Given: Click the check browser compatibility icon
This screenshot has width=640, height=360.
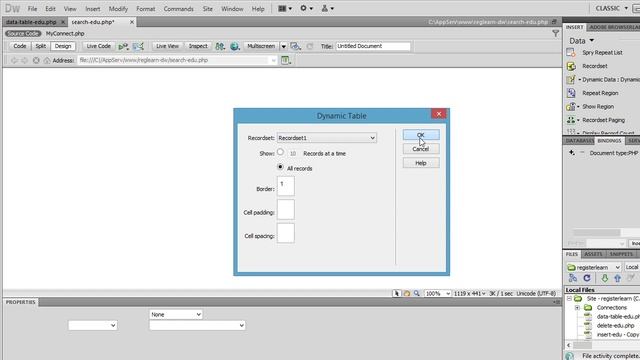Looking at the screenshot, I should point(123,47).
